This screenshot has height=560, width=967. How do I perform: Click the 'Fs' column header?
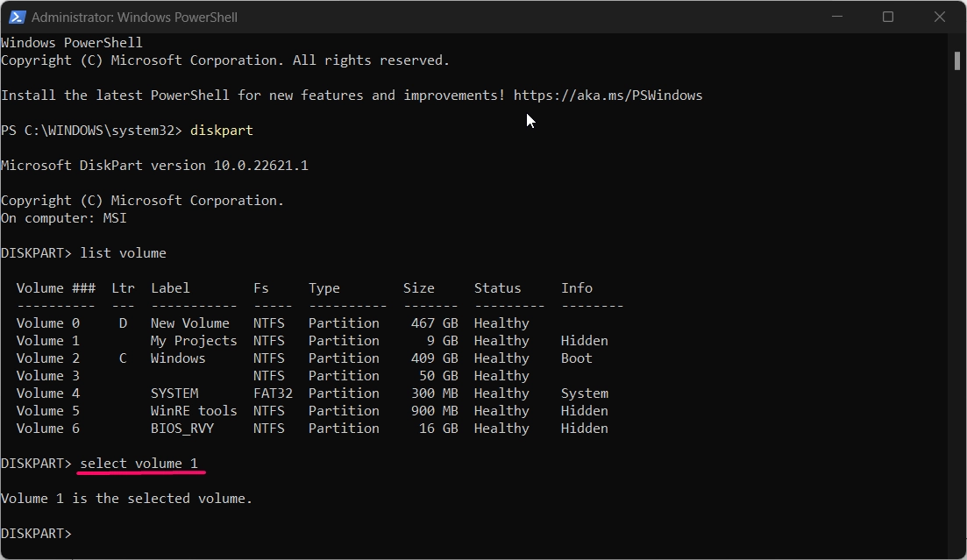pyautogui.click(x=261, y=288)
